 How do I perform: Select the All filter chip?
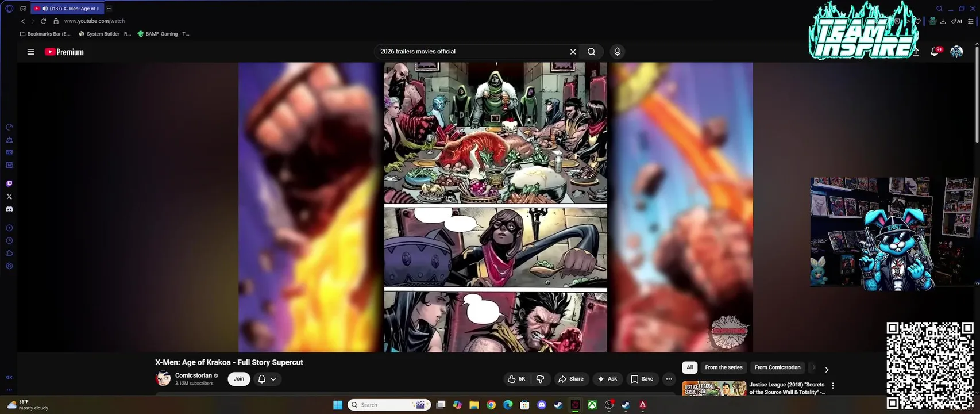(x=690, y=367)
